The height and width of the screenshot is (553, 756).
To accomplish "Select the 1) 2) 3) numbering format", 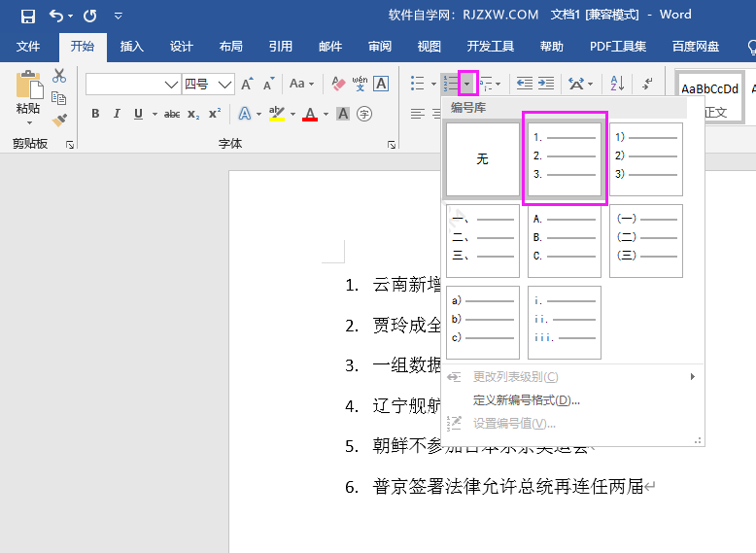I will pyautogui.click(x=646, y=159).
